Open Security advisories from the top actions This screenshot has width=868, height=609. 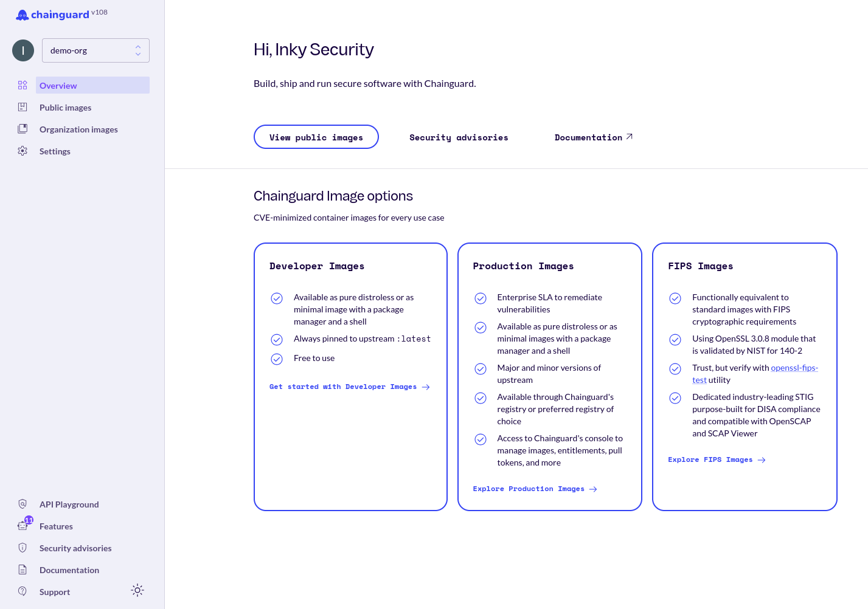[459, 137]
